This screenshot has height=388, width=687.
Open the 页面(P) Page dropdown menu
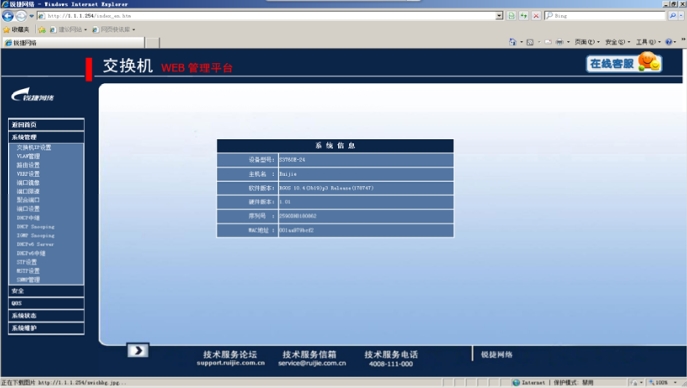point(587,42)
